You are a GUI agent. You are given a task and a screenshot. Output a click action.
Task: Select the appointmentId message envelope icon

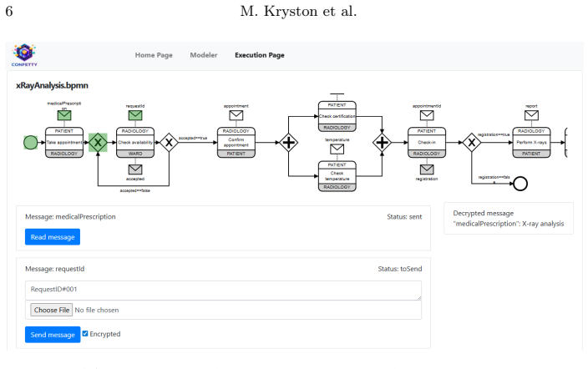426,115
